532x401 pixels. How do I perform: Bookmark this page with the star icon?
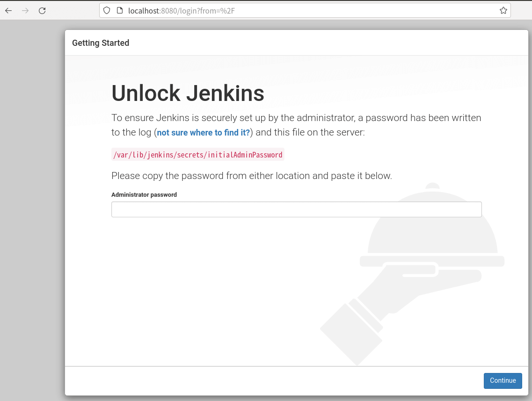coord(503,10)
